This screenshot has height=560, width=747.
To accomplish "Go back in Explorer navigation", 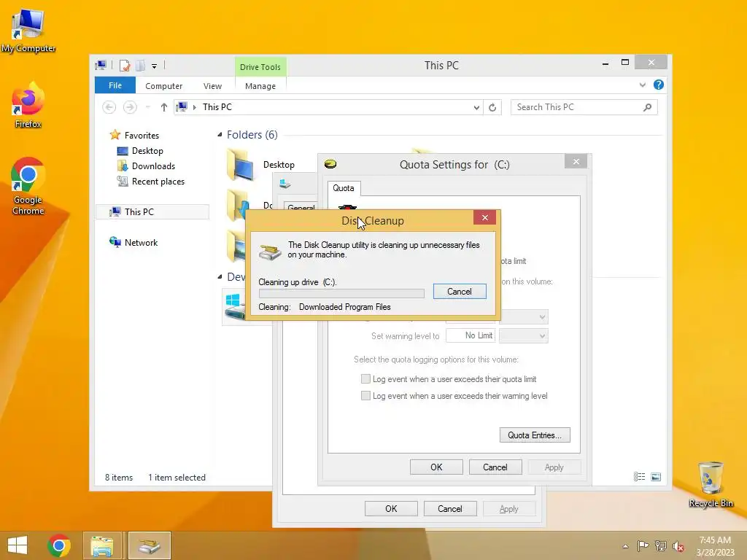I will tap(109, 107).
